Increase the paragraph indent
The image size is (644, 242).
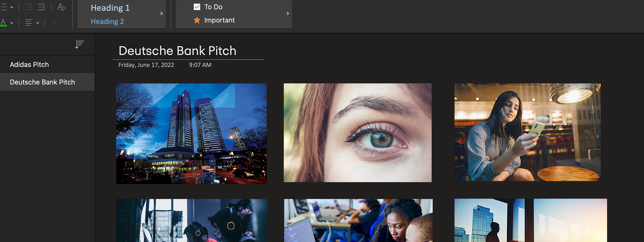click(x=42, y=7)
